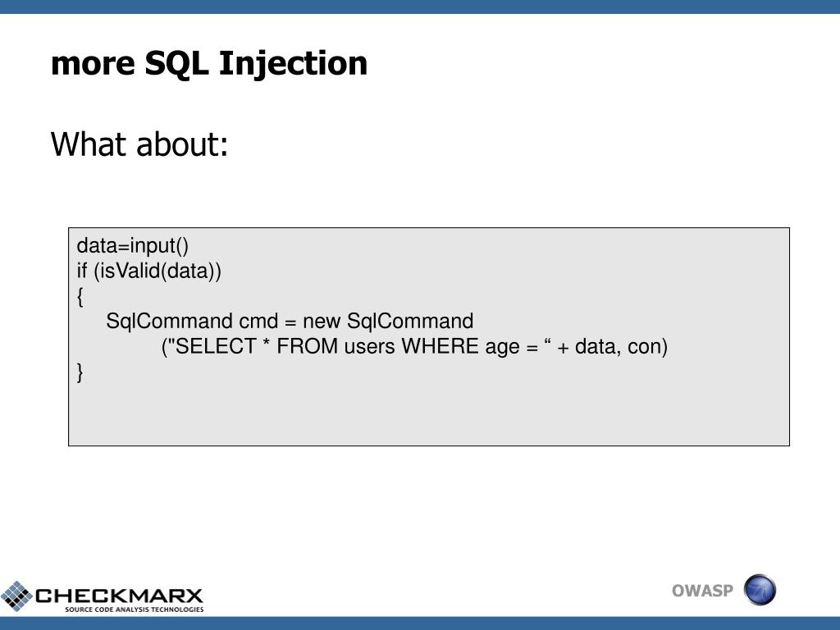The image size is (840, 630).
Task: Click the 'What about:' subtitle text
Action: pos(139,144)
